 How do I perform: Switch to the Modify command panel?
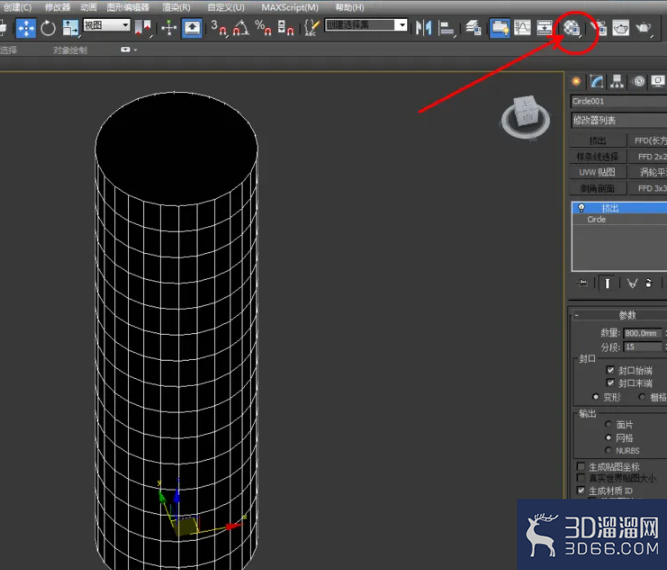(596, 81)
